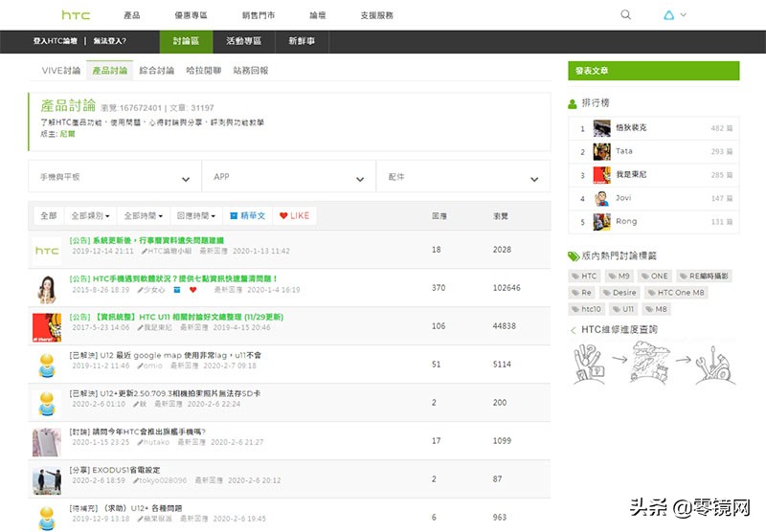Expand 配件 dropdown
Screen dimensions: 766x532
click(x=463, y=177)
